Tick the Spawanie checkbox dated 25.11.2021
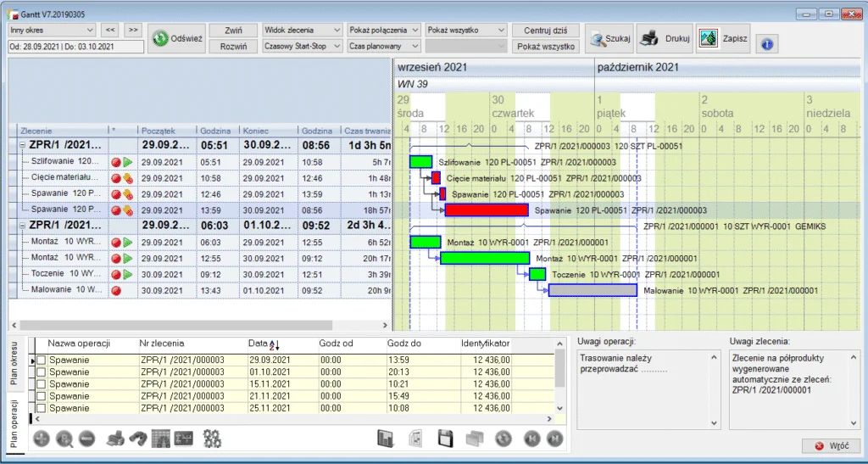Viewport: 868px width, 464px height. pyautogui.click(x=42, y=408)
